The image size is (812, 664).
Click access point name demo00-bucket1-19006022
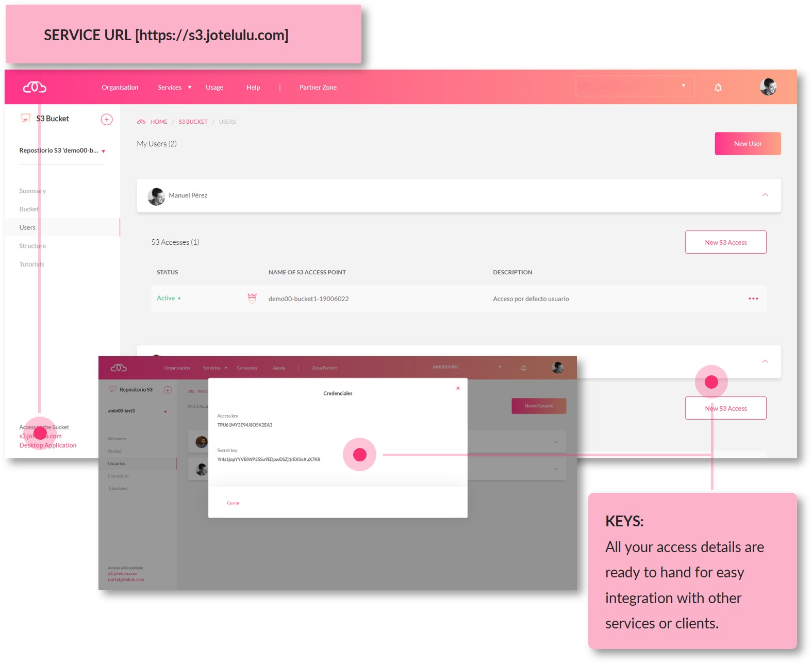(x=308, y=298)
